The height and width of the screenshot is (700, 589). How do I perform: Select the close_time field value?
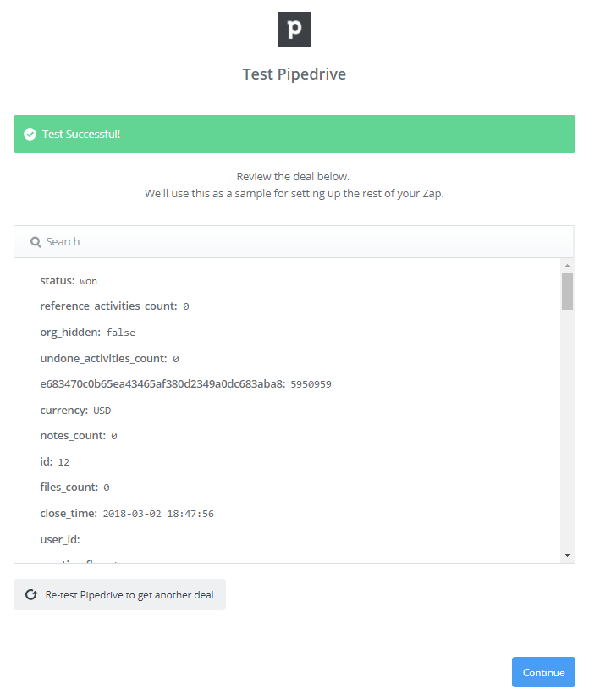[x=158, y=514]
